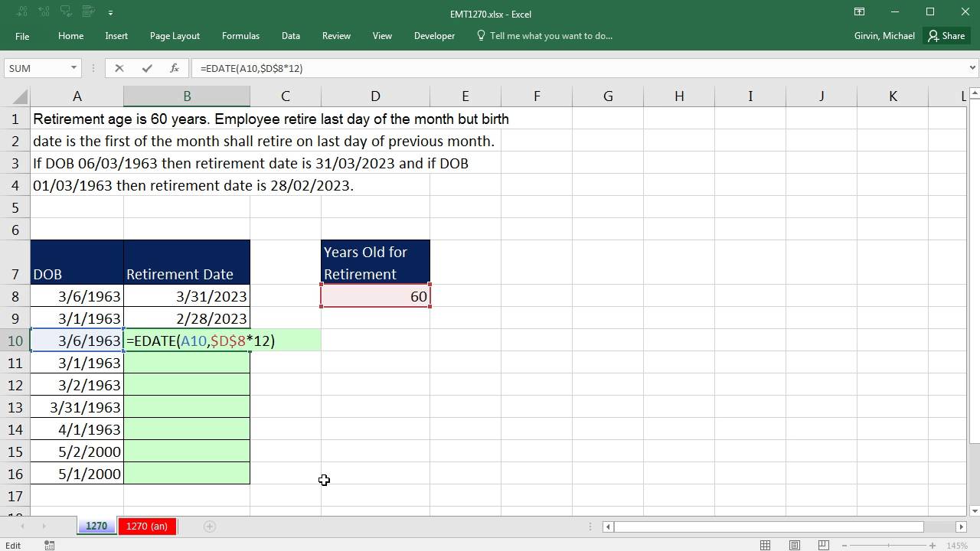Click the macro recording status bar icon

(49, 545)
